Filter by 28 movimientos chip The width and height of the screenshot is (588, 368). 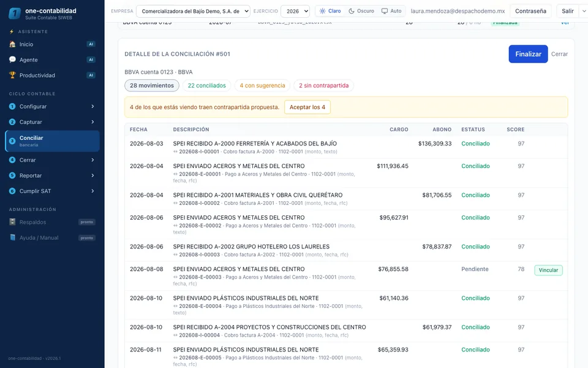(152, 85)
